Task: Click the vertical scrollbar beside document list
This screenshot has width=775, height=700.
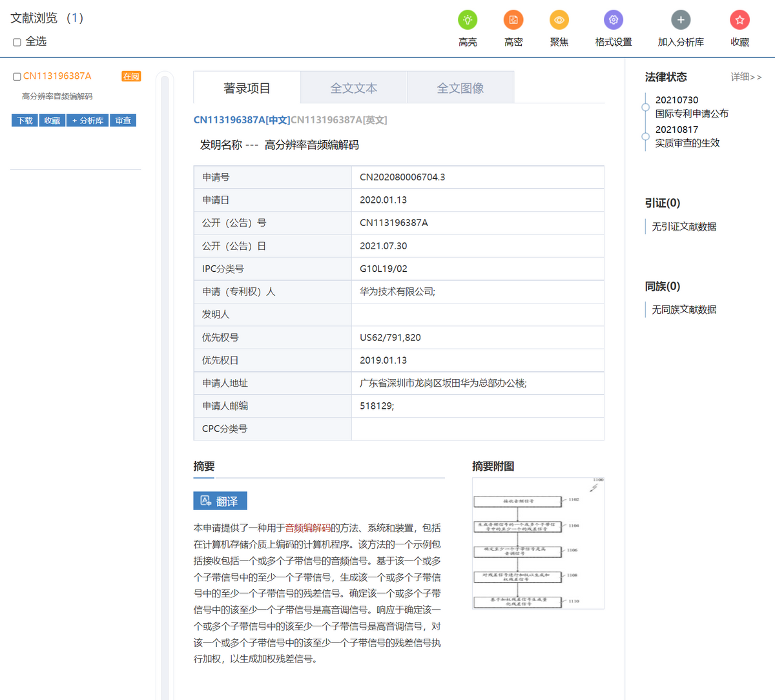Action: coord(165,387)
